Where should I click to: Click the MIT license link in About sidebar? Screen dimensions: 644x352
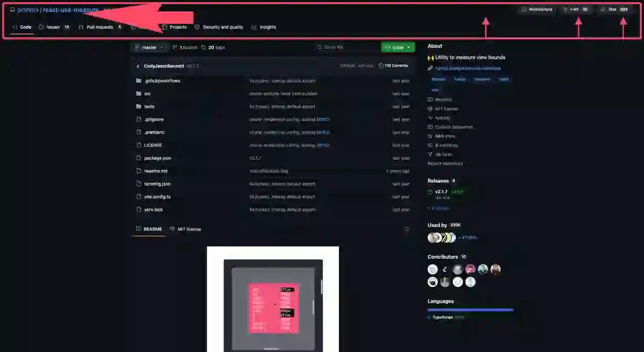click(x=443, y=109)
